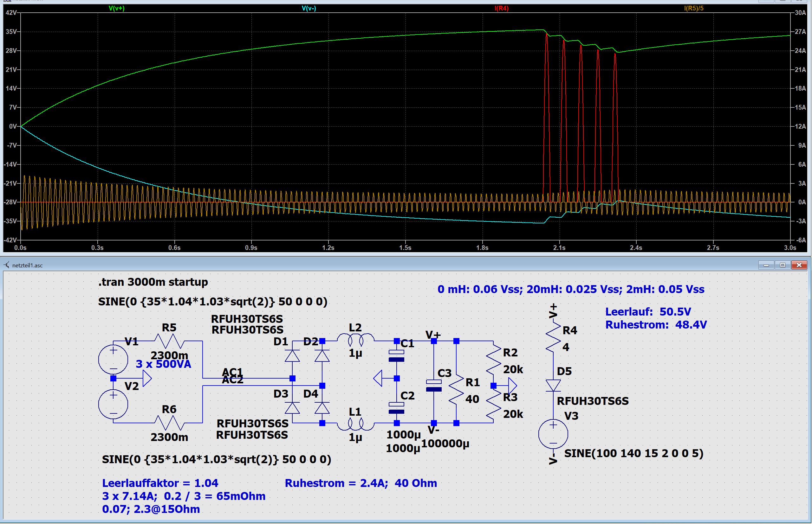Click the V1 voltage source symbol
The image size is (812, 524).
(113, 359)
